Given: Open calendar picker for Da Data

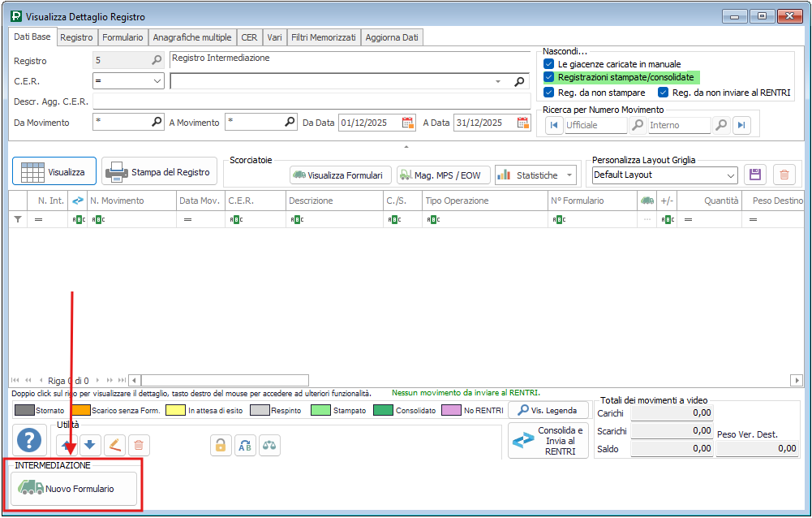Looking at the screenshot, I should click(x=408, y=123).
